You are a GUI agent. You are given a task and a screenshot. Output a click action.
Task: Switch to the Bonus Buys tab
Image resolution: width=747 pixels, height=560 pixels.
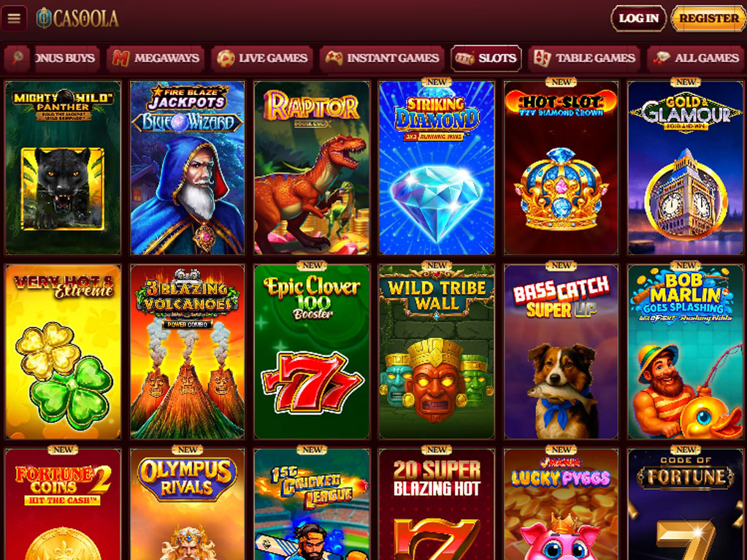(66, 58)
